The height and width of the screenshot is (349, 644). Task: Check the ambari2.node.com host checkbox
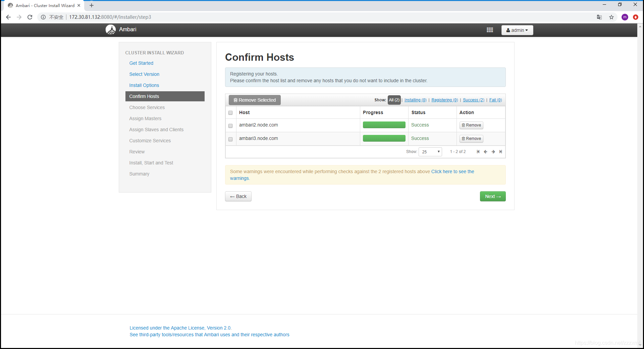(230, 126)
